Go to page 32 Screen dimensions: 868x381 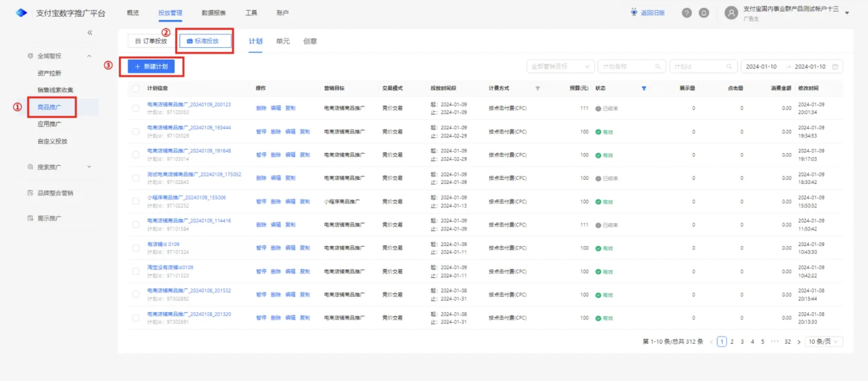pos(787,342)
